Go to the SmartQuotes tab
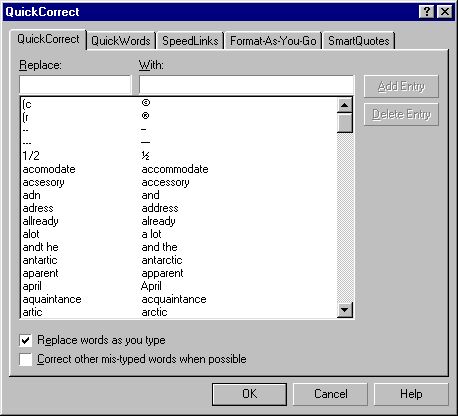458x416 pixels. pos(359,41)
